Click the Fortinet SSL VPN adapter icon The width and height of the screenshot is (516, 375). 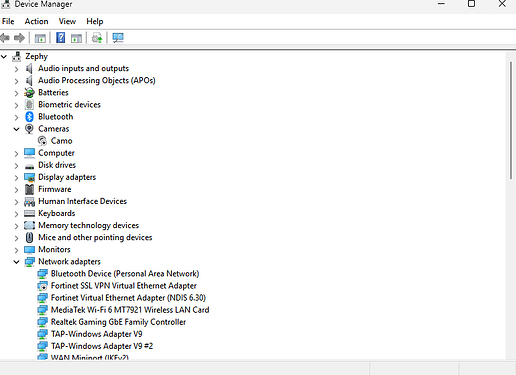pyautogui.click(x=42, y=286)
